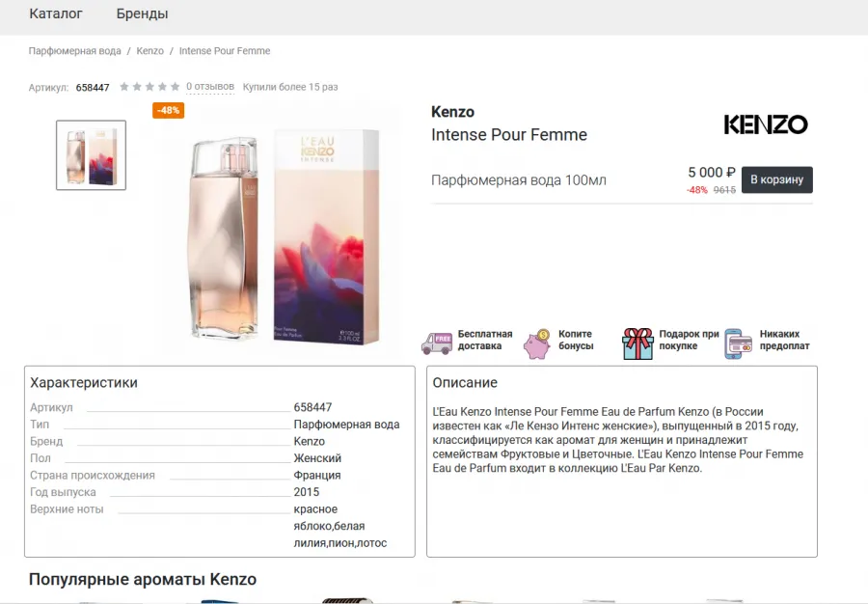Click the Kenzo product brand title
Image resolution: width=868 pixels, height=604 pixels.
(453, 112)
